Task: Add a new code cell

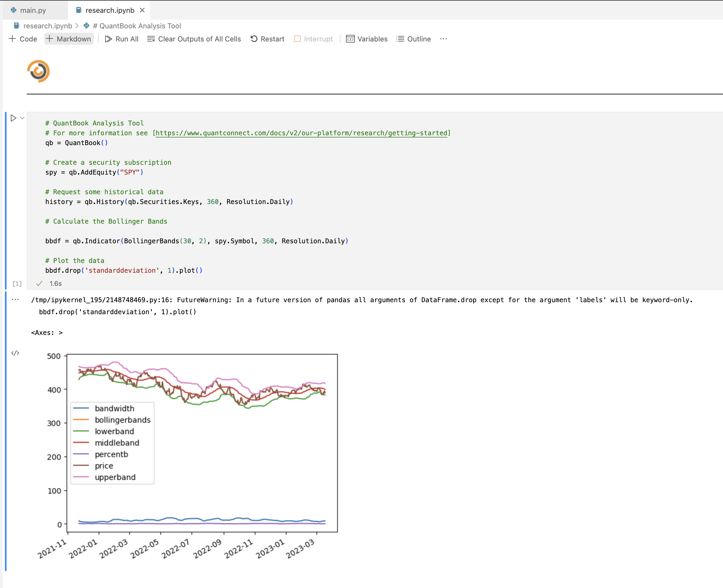Action: 22,39
